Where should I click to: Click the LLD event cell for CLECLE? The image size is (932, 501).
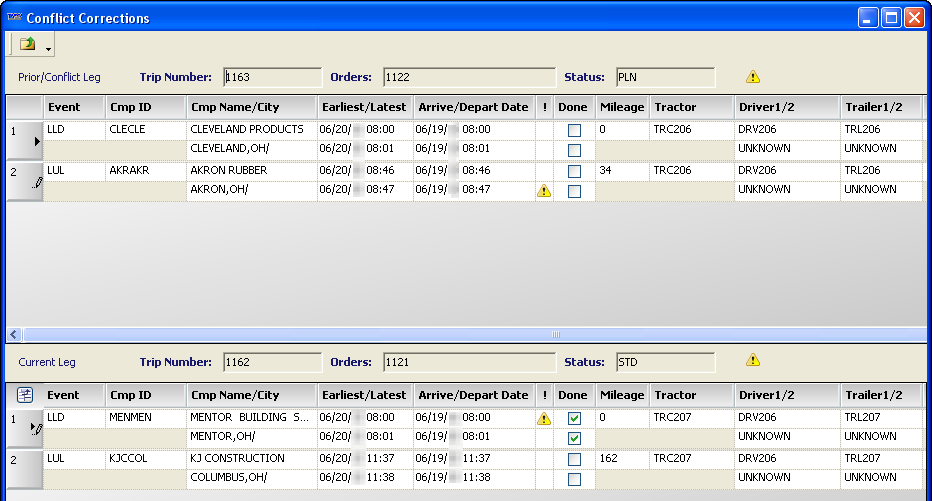74,130
